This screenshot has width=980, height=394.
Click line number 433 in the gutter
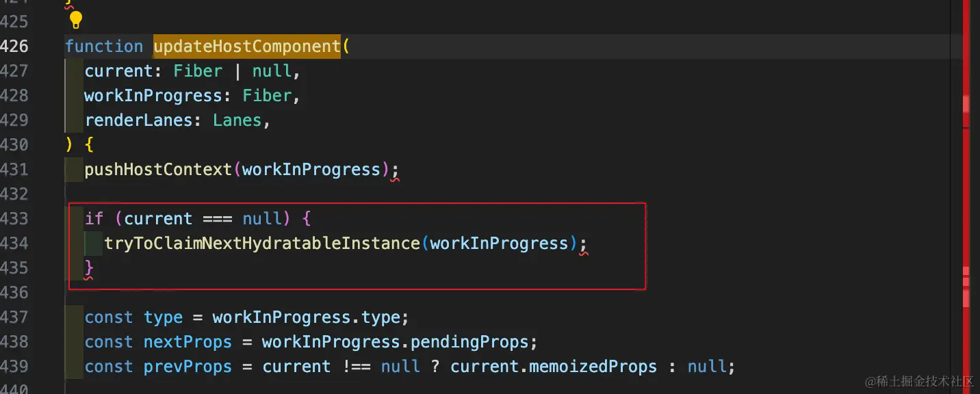tap(14, 219)
